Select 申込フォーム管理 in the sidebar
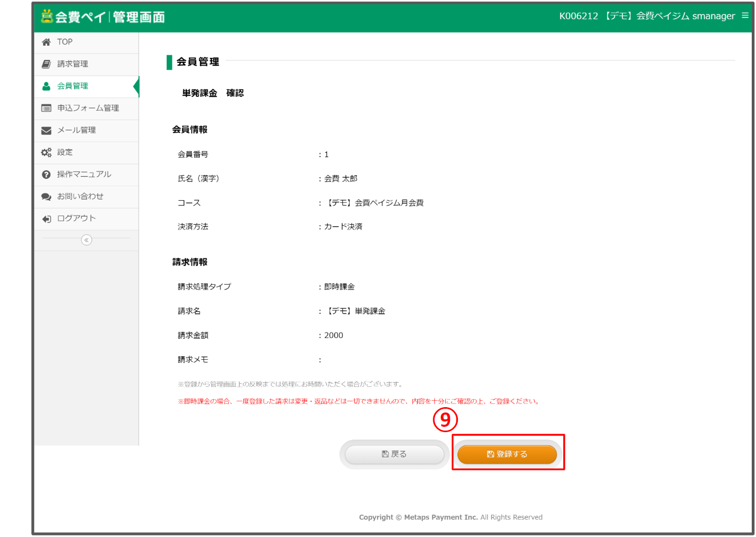The width and height of the screenshot is (756, 537). click(x=88, y=108)
